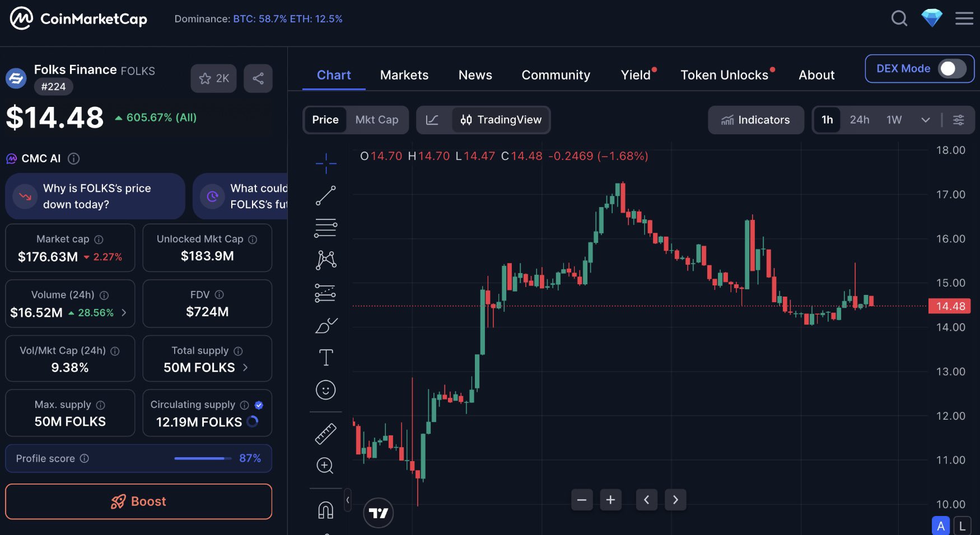The height and width of the screenshot is (535, 980).
Task: Open the Markets tab
Action: click(404, 75)
